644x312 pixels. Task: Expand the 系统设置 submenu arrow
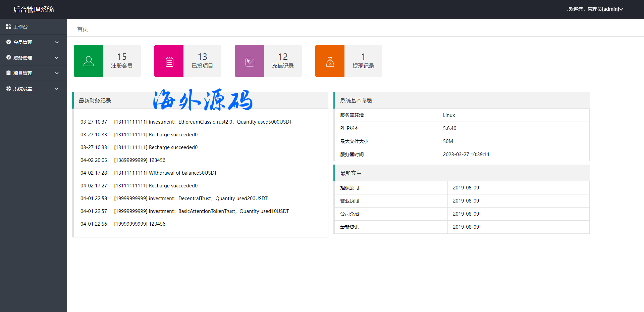tap(57, 89)
